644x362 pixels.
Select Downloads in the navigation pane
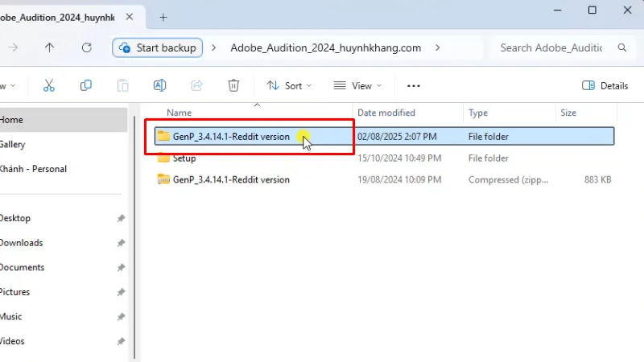point(22,243)
